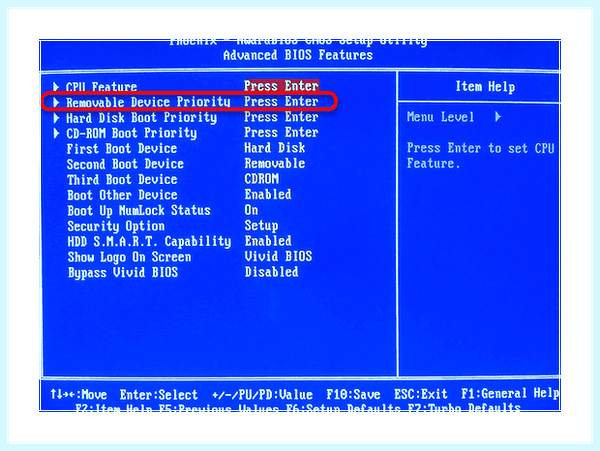Select the Show Logo On Screen option
Viewport: 600px width, 451px height.
pos(129,257)
